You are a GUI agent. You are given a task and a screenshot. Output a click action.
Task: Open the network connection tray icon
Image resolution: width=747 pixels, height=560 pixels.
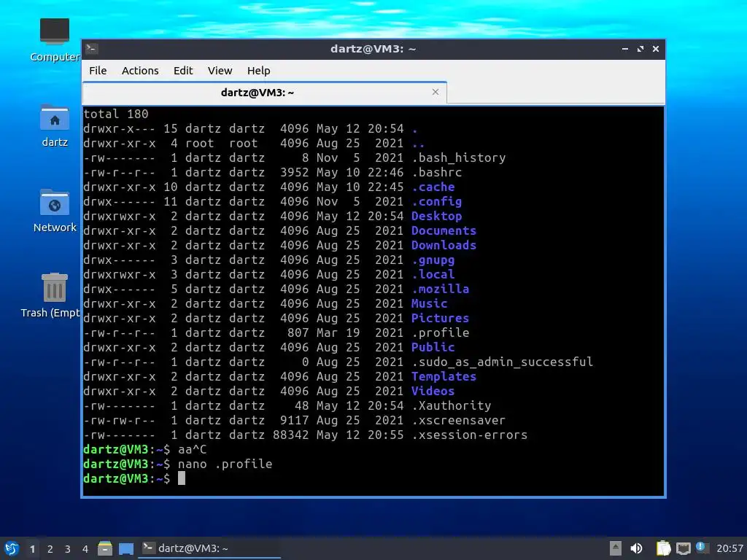tap(683, 548)
